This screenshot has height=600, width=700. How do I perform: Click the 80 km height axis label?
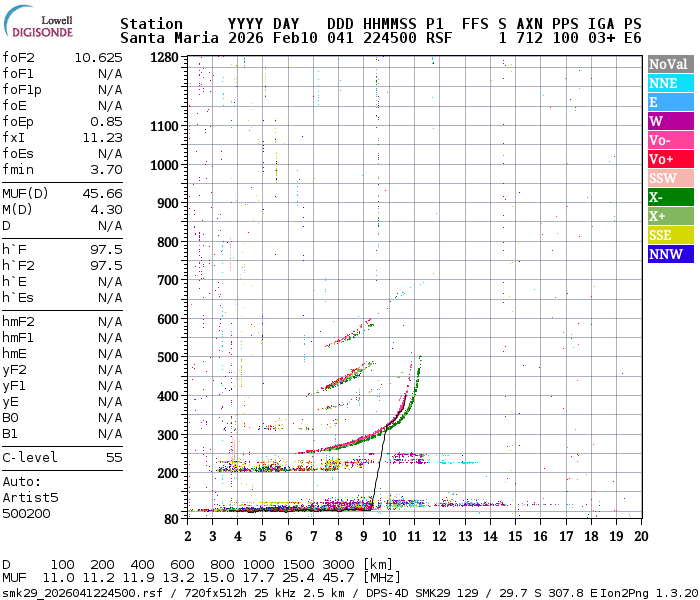171,519
